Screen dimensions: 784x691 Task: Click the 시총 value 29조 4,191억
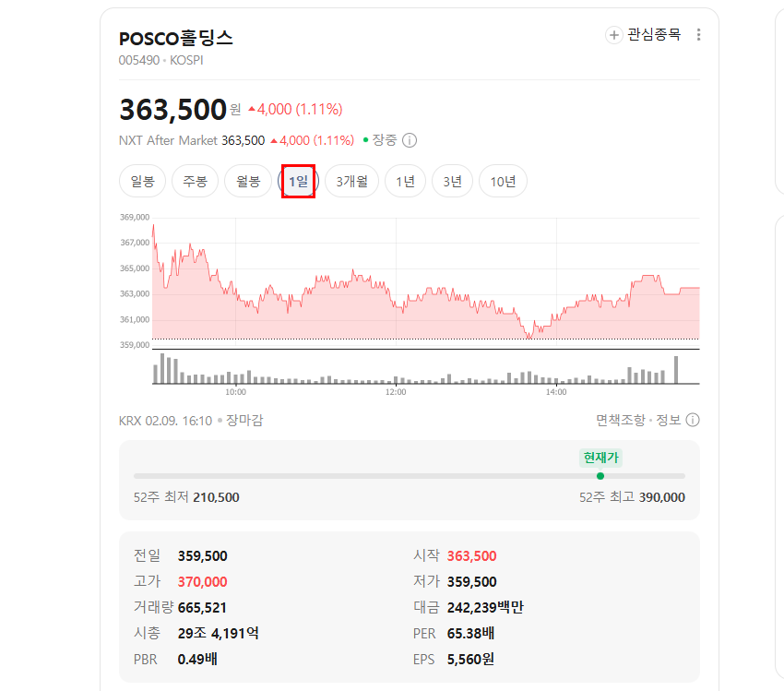pos(219,634)
